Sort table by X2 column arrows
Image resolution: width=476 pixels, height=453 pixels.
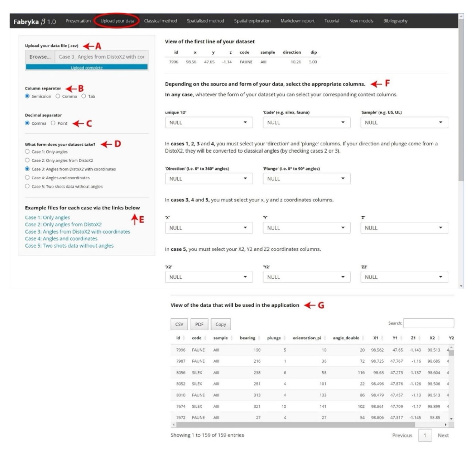coord(438,338)
